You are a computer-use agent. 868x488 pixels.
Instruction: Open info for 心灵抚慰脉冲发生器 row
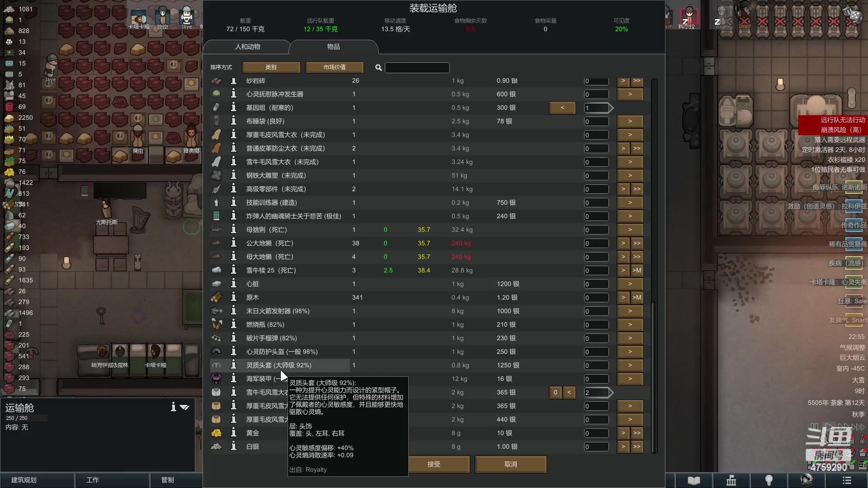pos(233,94)
